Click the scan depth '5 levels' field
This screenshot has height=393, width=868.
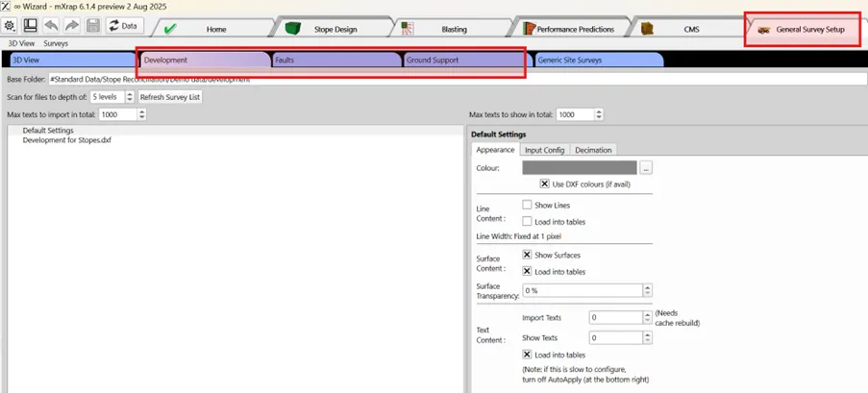pyautogui.click(x=108, y=97)
